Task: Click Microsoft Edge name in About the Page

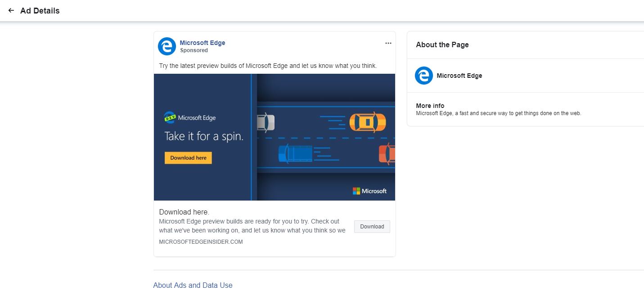Action: tap(459, 76)
